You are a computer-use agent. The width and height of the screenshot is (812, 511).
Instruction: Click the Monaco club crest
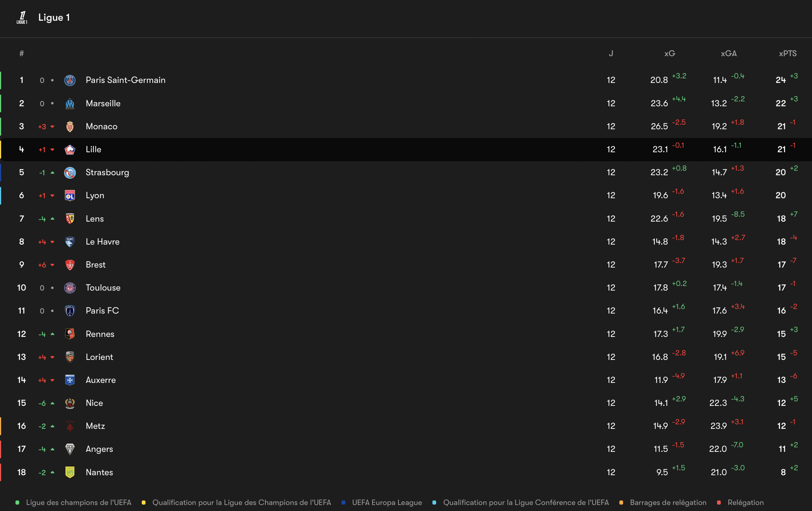[x=70, y=127]
